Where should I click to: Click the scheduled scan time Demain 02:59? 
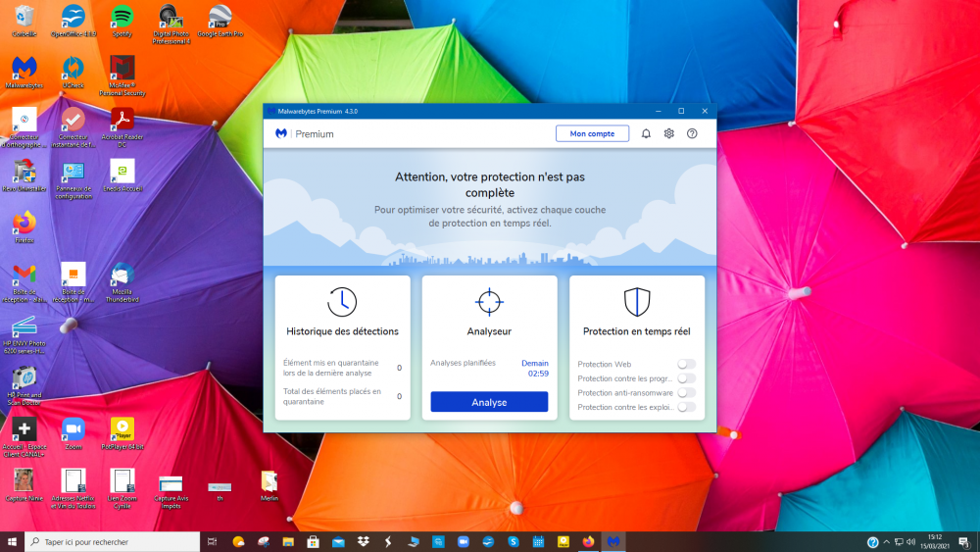(536, 369)
